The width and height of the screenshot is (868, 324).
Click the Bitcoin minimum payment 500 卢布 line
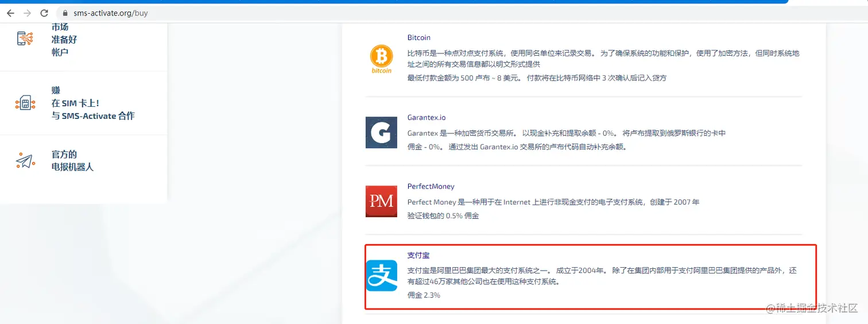(537, 78)
